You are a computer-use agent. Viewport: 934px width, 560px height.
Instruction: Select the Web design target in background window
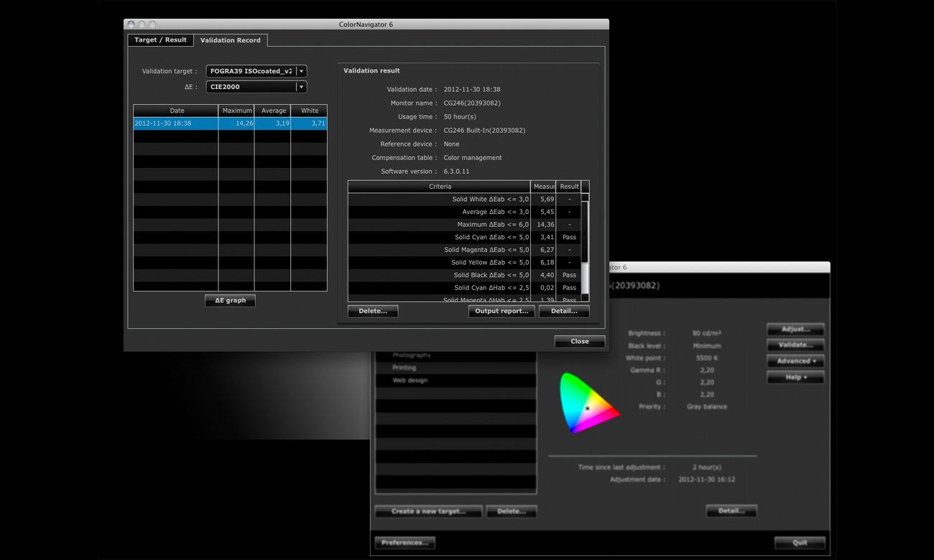pyautogui.click(x=456, y=381)
